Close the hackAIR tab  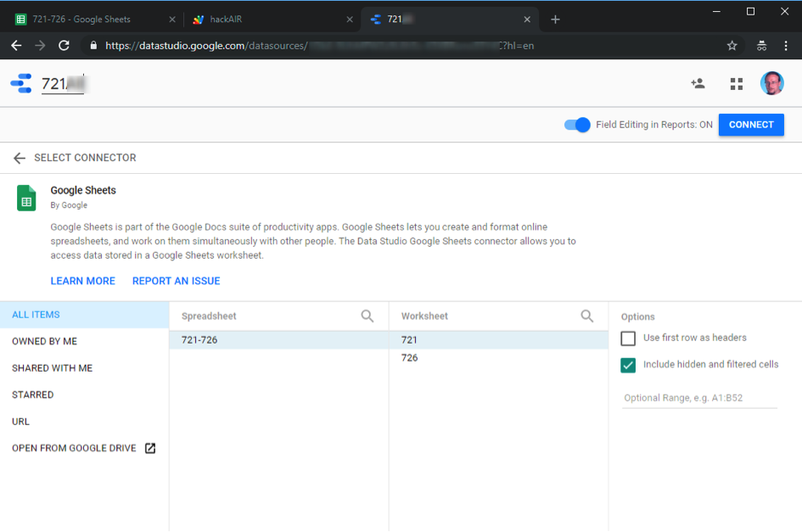[x=350, y=20]
